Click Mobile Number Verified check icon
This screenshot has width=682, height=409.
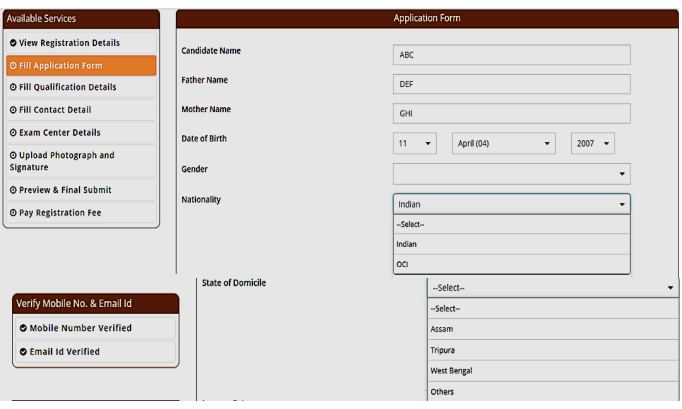coord(23,328)
